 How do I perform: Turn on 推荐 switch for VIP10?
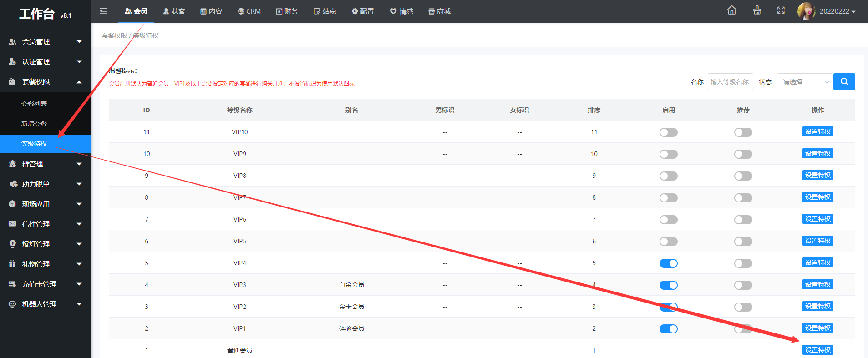[x=743, y=132]
